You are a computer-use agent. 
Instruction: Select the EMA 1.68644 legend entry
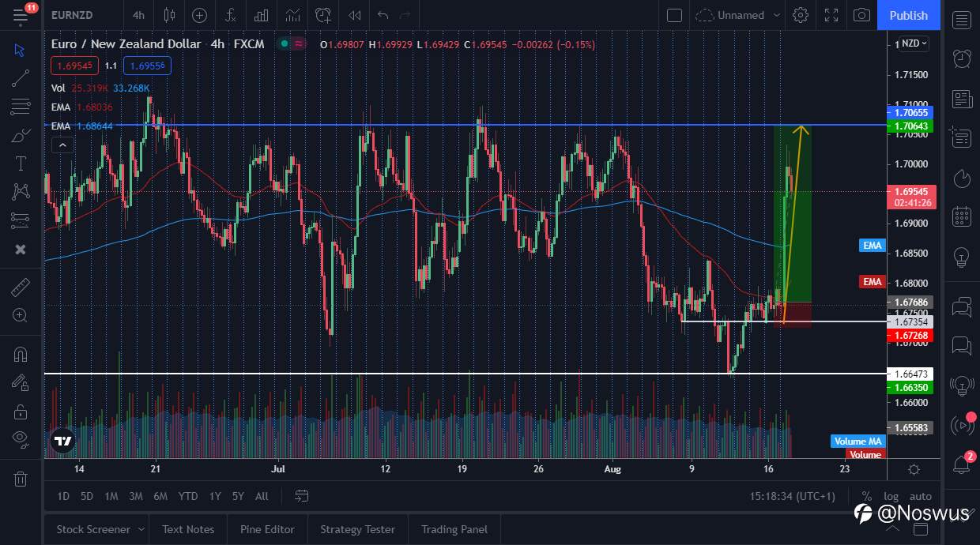[81, 126]
